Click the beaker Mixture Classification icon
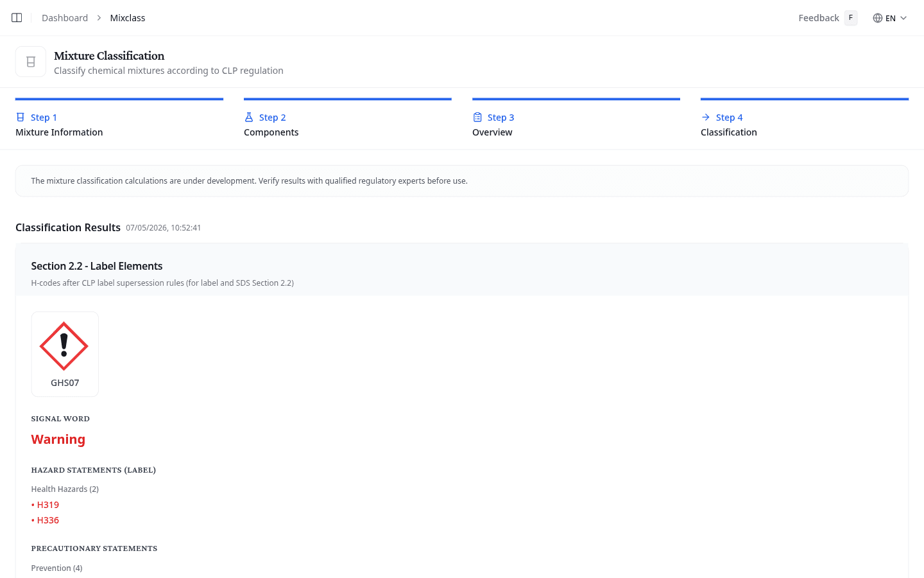This screenshot has height=578, width=924. pyautogui.click(x=31, y=62)
